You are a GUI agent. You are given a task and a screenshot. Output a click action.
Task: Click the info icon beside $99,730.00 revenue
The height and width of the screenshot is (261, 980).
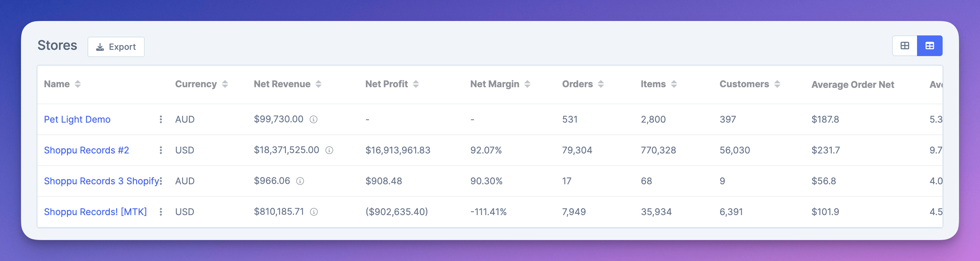(x=314, y=119)
